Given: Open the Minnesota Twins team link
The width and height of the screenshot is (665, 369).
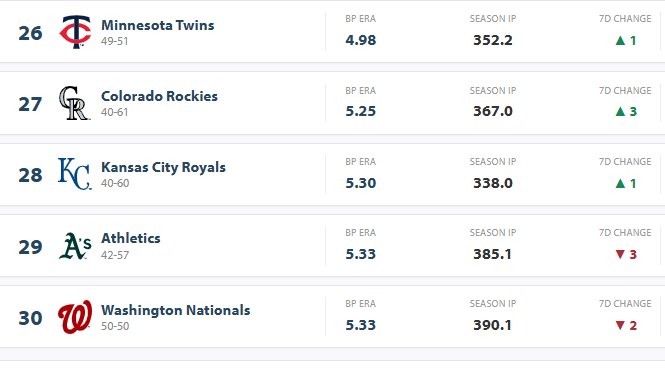Looking at the screenshot, I should [158, 25].
